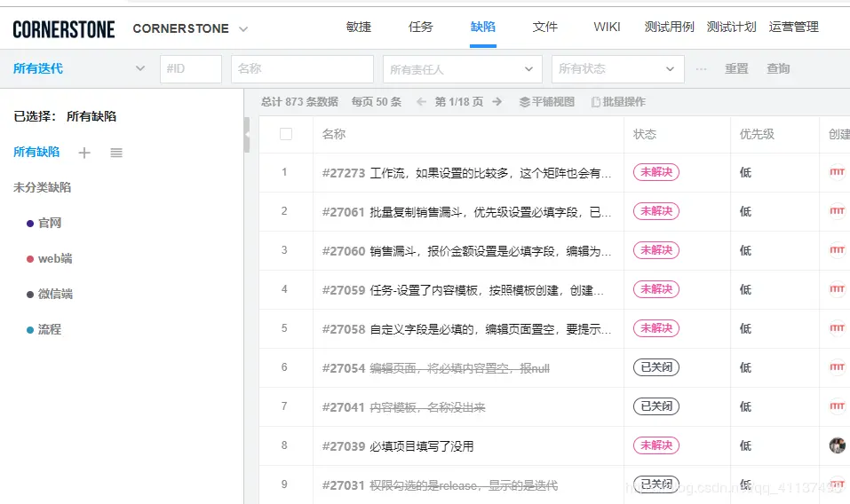This screenshot has width=850, height=504.
Task: Add a new defect category with plus icon
Action: click(84, 153)
